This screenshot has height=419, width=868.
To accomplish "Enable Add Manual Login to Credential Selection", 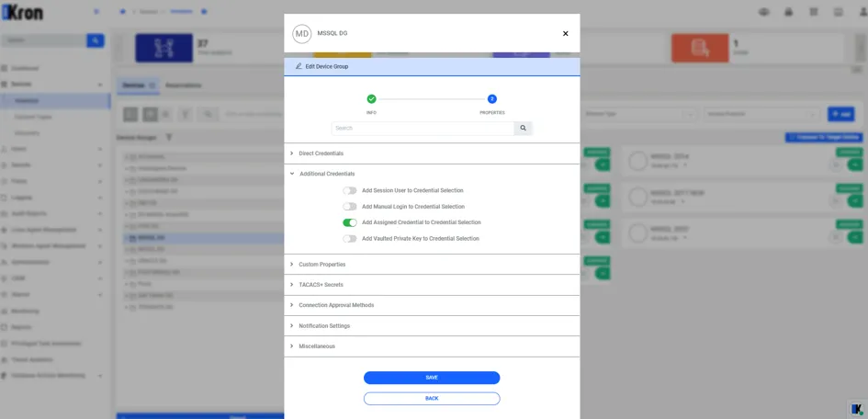I will pyautogui.click(x=349, y=207).
